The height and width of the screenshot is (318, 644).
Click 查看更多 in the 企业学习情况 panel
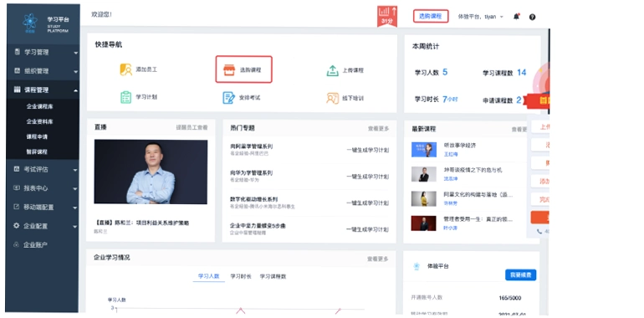click(x=378, y=259)
